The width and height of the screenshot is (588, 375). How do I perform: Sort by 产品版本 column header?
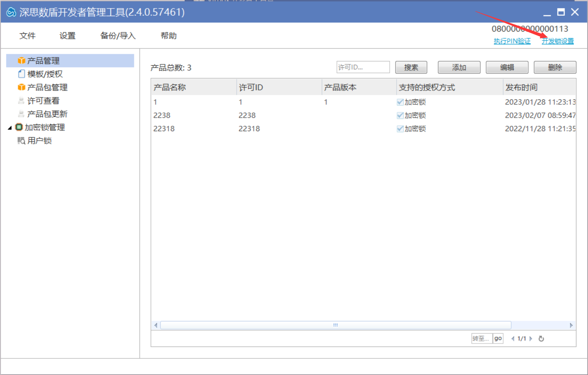coord(359,87)
